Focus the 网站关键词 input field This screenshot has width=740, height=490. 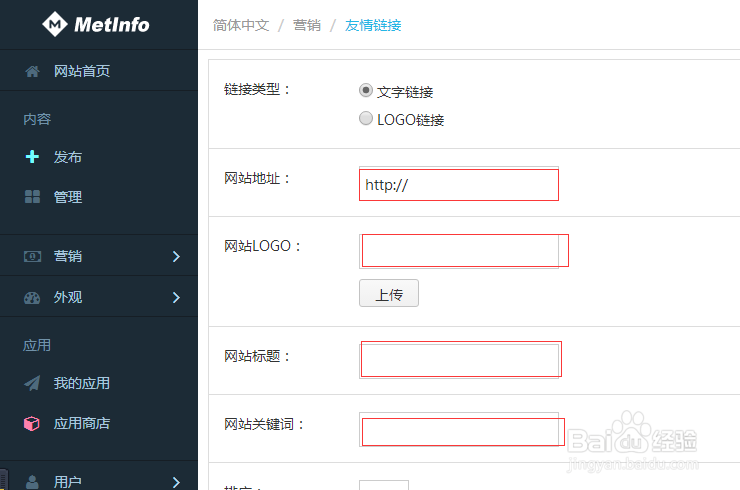point(459,429)
